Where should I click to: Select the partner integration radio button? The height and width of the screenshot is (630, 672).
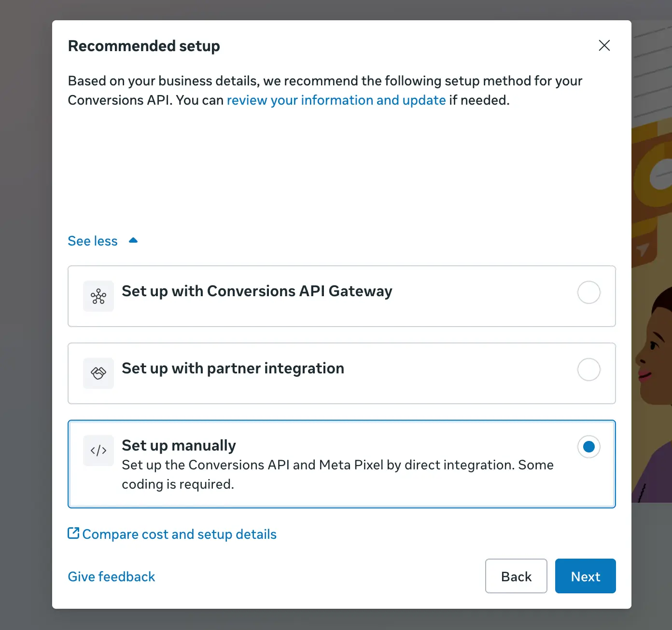(x=588, y=370)
